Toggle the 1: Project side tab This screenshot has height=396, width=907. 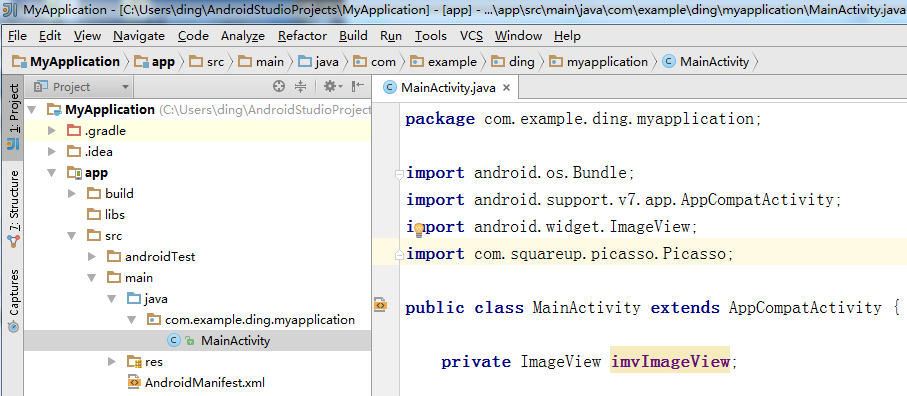[13, 118]
